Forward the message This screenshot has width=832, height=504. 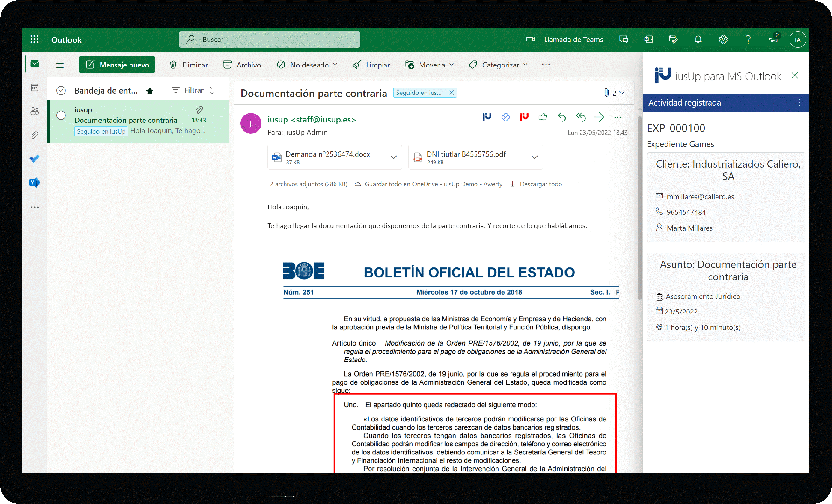click(x=599, y=117)
